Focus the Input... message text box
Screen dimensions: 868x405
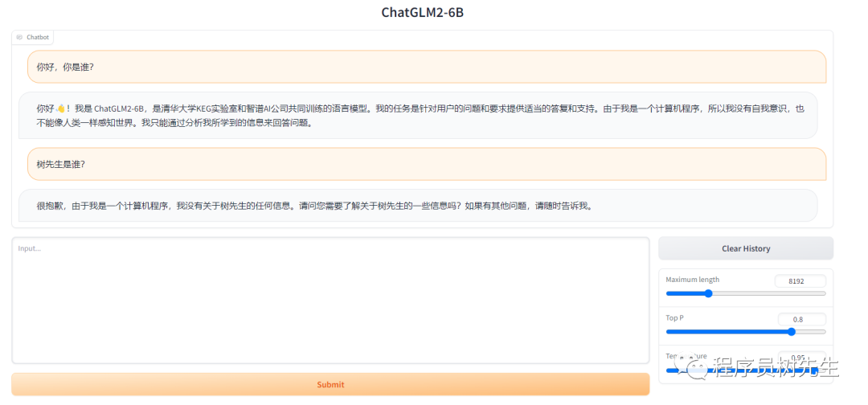(330, 301)
